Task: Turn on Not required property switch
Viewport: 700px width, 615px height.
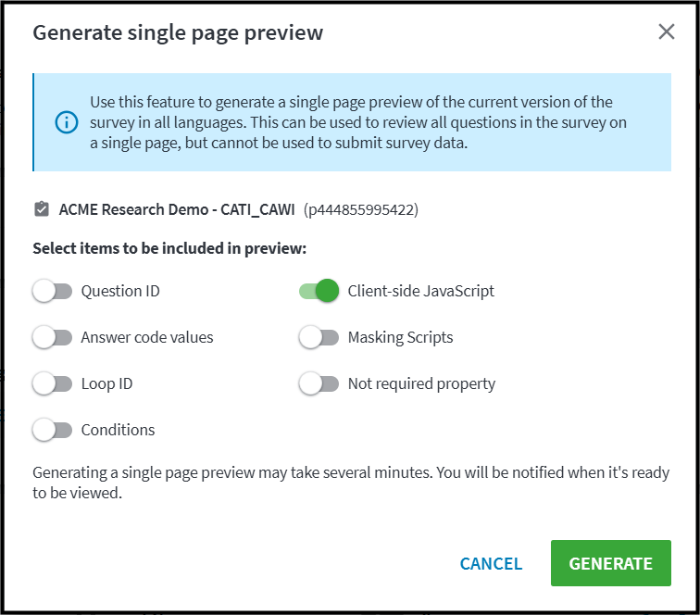Action: pos(319,383)
